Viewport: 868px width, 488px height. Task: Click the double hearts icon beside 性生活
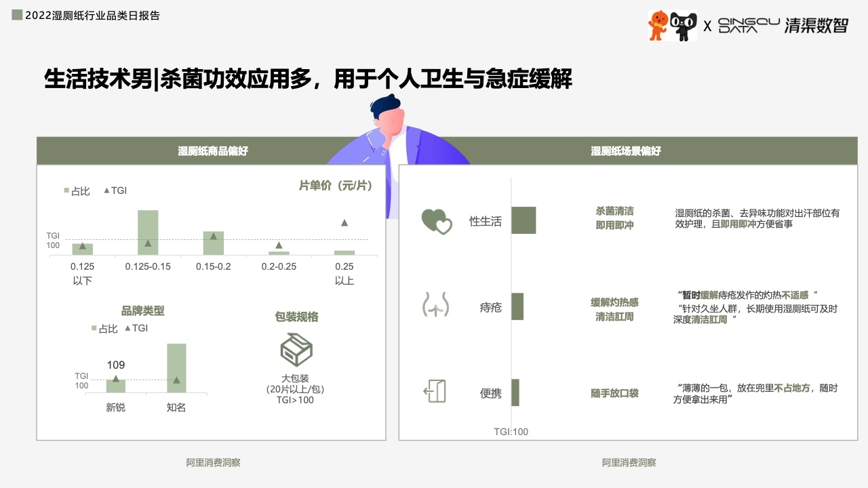point(437,221)
